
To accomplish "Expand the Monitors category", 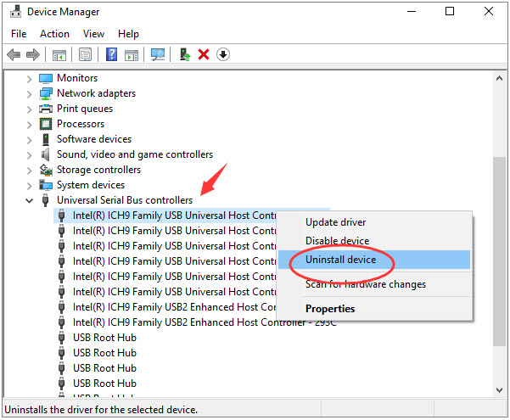I will (x=29, y=79).
